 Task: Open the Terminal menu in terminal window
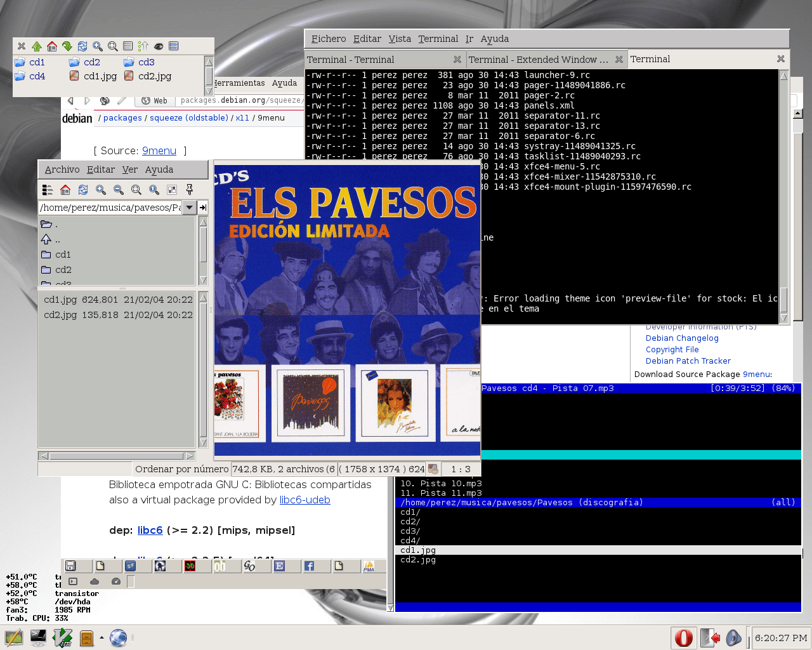point(438,39)
